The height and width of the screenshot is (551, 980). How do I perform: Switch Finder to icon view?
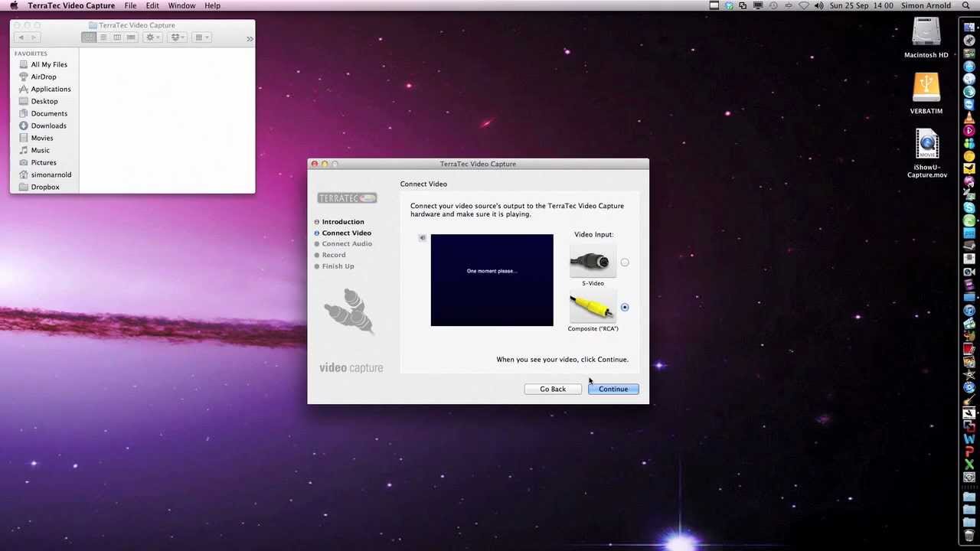[x=89, y=37]
